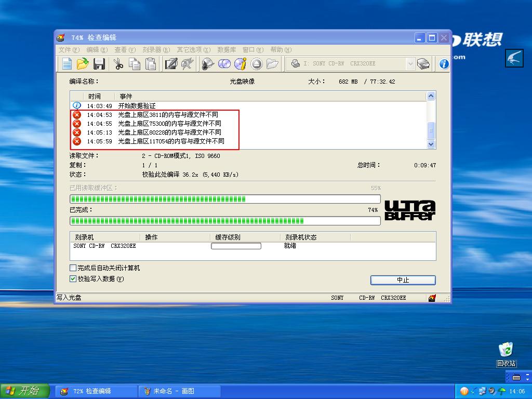Screen dimensions: 532x399
Task: Open the 数据库 menu
Action: pyautogui.click(x=227, y=50)
